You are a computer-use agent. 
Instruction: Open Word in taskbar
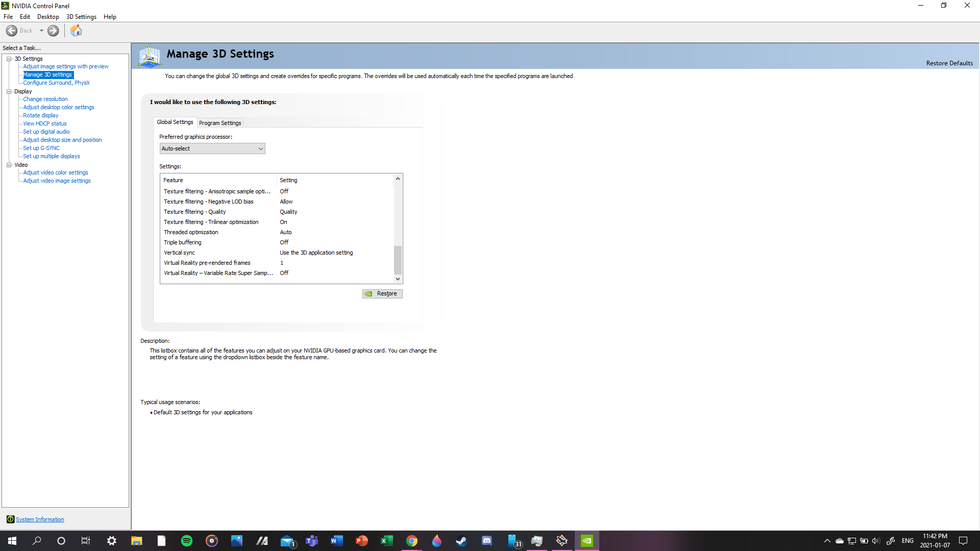pyautogui.click(x=337, y=541)
